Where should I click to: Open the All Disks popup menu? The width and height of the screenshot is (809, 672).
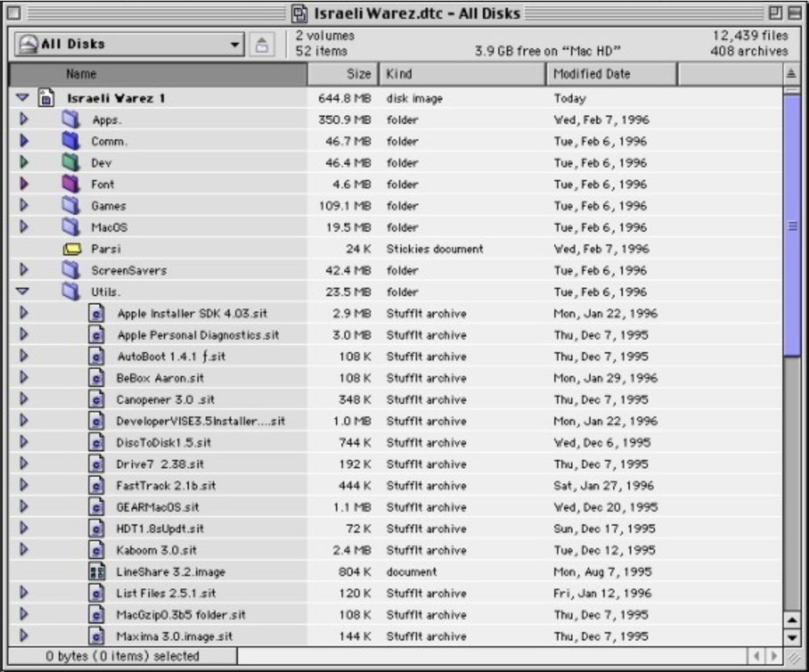tap(129, 44)
